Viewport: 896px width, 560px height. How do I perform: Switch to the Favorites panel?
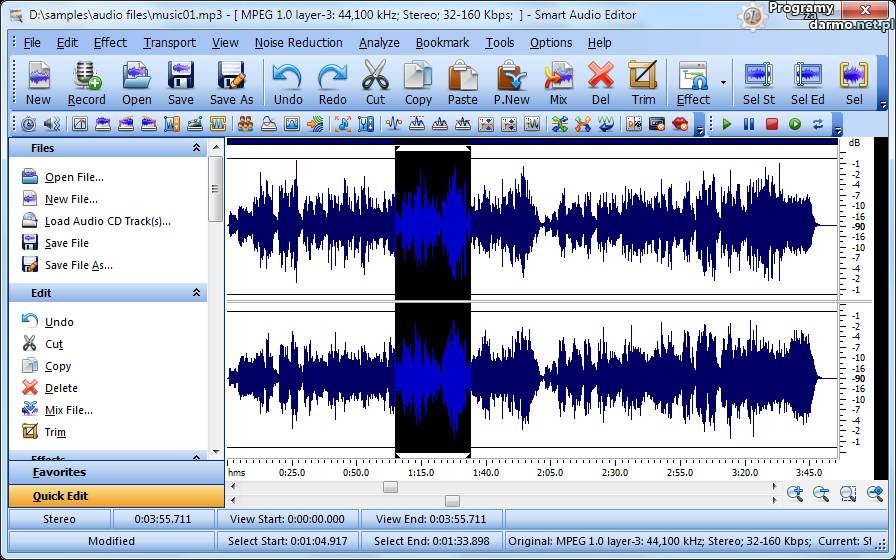59,472
